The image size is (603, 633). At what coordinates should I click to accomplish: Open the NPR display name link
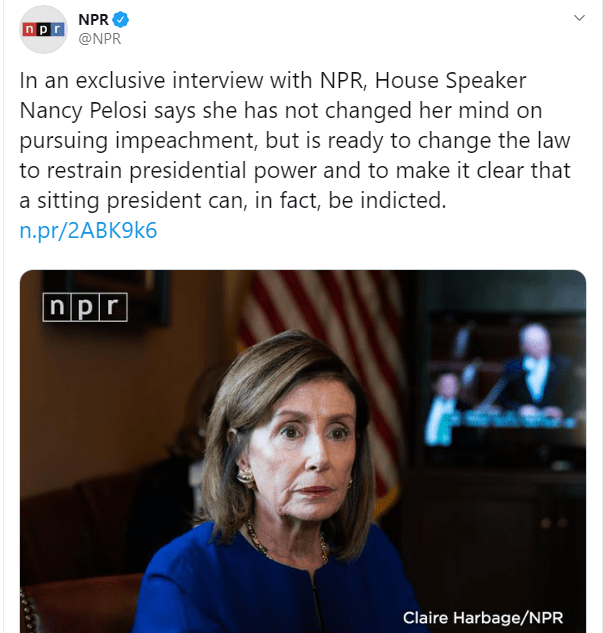point(94,19)
